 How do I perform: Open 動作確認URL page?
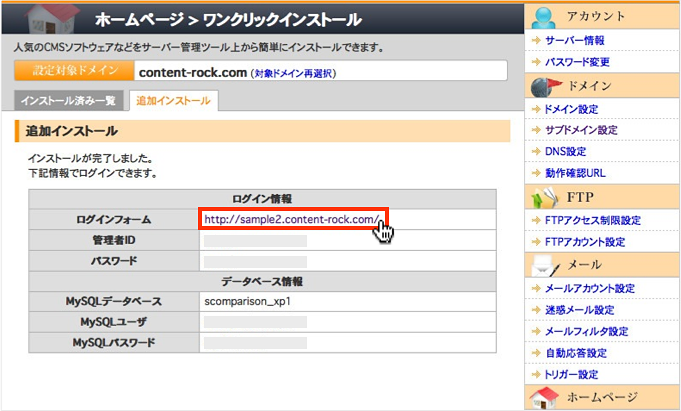[575, 173]
